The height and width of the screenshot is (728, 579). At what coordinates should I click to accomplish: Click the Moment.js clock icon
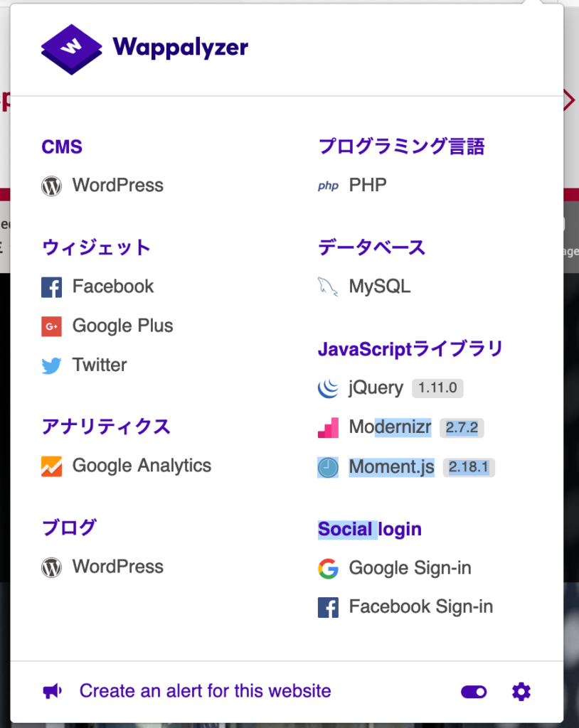click(328, 468)
